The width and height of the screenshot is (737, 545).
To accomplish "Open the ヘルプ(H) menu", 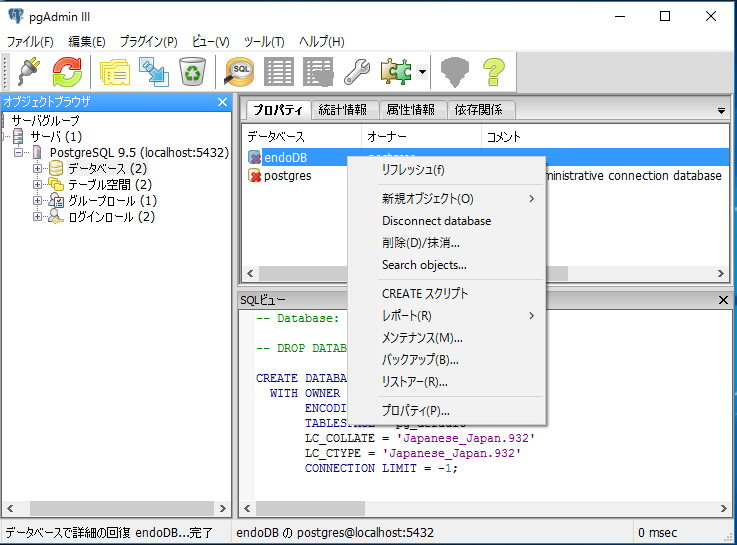I will (x=321, y=41).
